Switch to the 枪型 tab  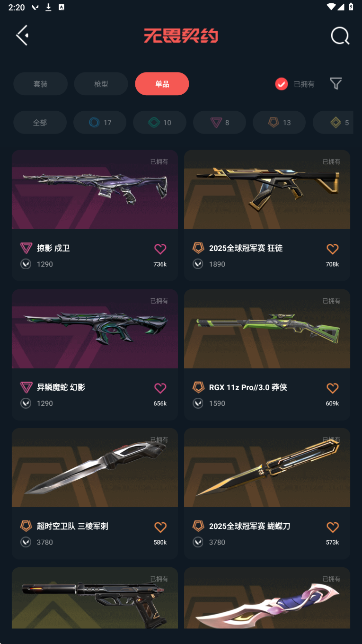101,84
